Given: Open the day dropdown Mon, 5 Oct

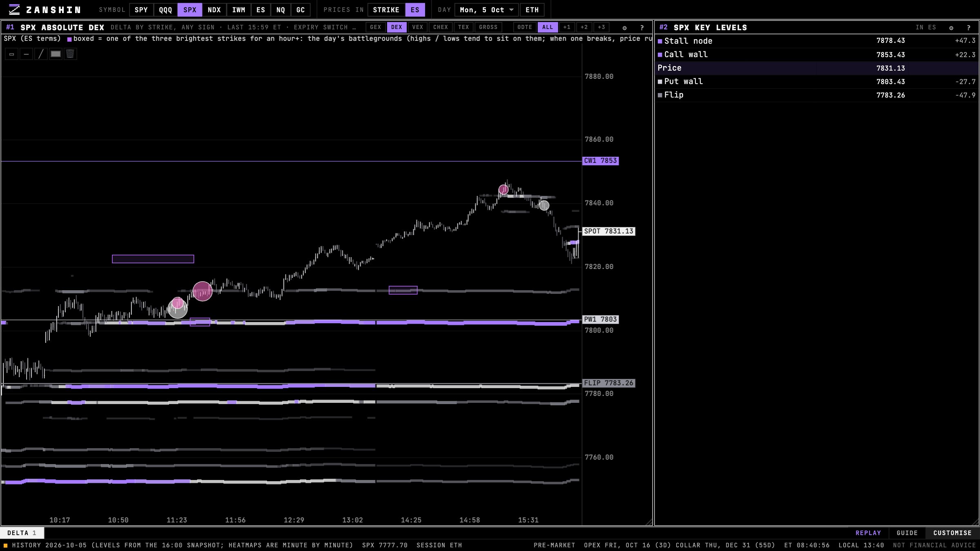Looking at the screenshot, I should pos(486,10).
